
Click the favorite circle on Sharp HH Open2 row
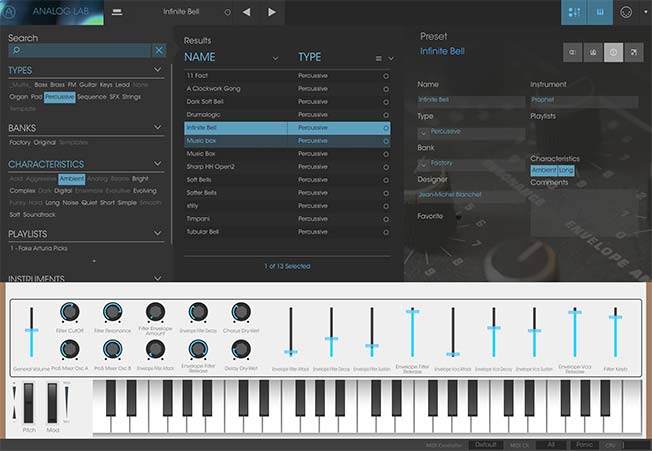coord(386,167)
